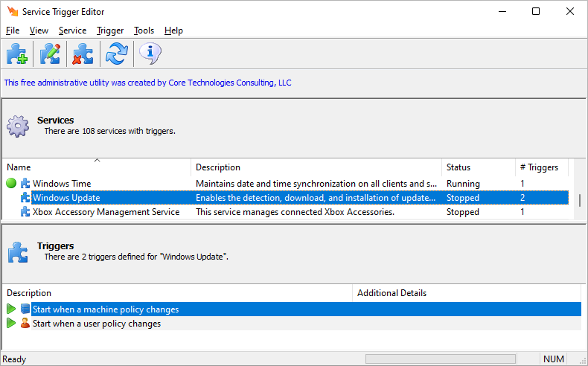Open the Tools menu
Image resolution: width=588 pixels, height=366 pixels.
tap(144, 30)
